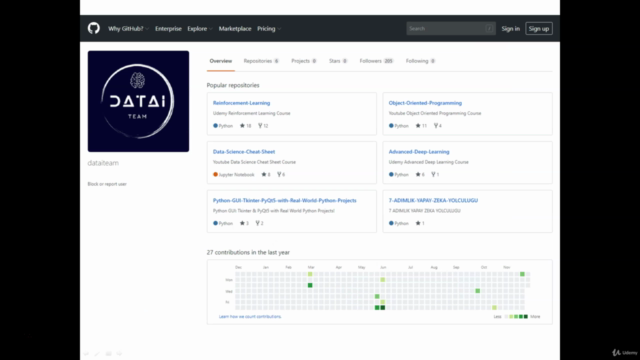Screen dimensions: 640x360
Task: Click the star icon on Advanced-Deep-Learning
Action: (418, 174)
